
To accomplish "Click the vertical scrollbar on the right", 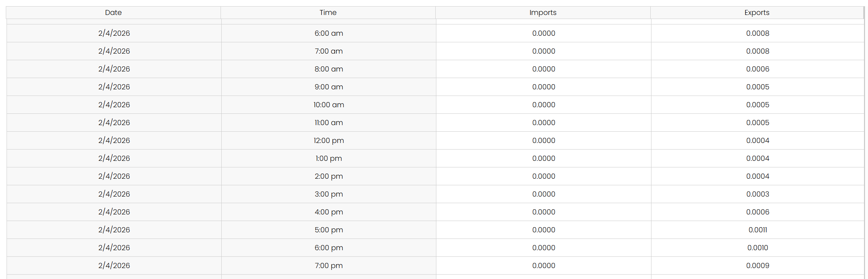I will tap(865, 146).
